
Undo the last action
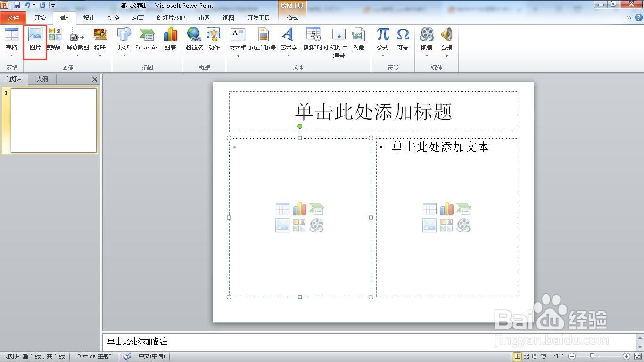[27, 5]
